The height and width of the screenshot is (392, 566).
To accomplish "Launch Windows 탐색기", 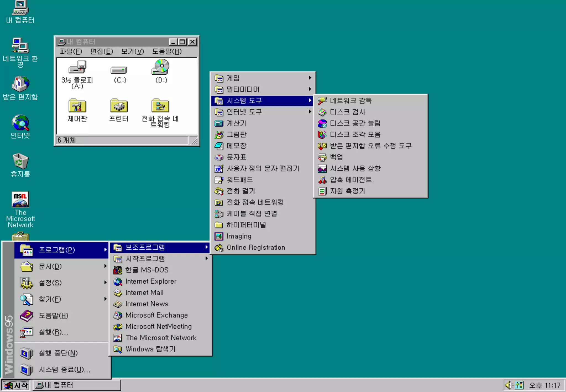I will (x=161, y=349).
